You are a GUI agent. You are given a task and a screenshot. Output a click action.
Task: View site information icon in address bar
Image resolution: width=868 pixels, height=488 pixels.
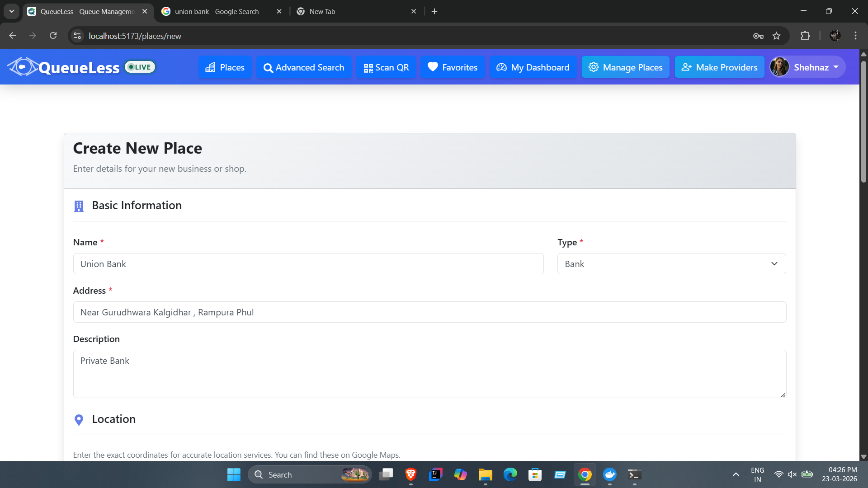tap(77, 36)
